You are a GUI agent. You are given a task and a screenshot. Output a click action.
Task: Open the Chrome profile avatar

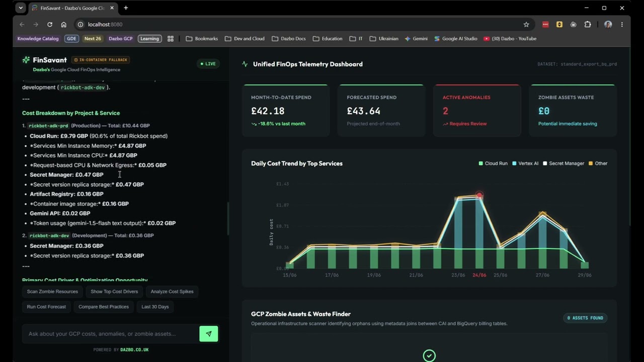pyautogui.click(x=608, y=24)
